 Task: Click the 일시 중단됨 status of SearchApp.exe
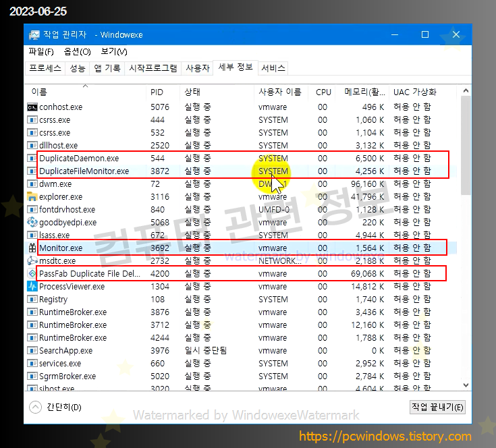pos(206,350)
